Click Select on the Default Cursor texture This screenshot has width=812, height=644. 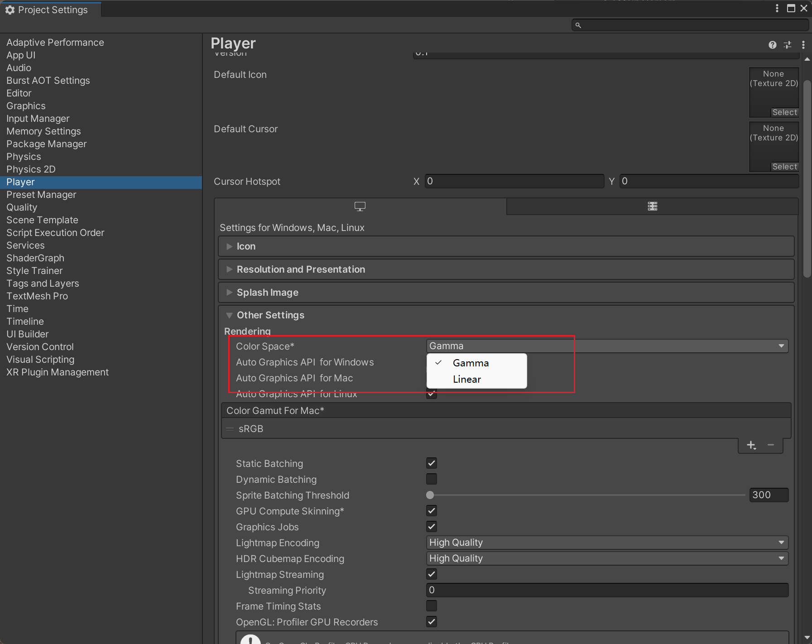click(785, 167)
